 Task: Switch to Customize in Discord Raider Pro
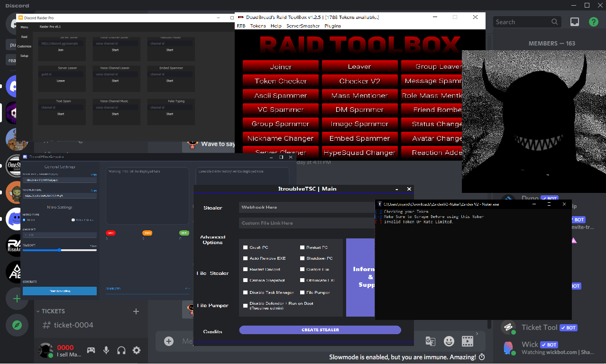tap(24, 46)
